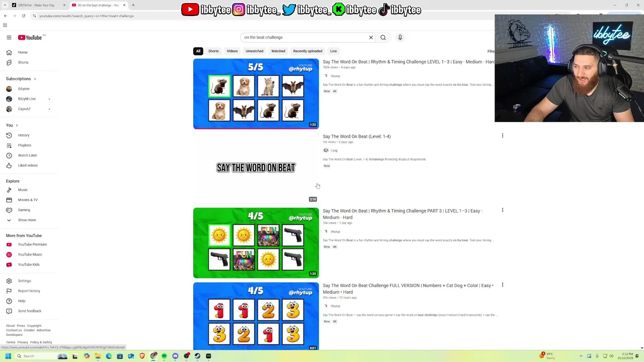Select the Shorts filter chip

(x=213, y=51)
